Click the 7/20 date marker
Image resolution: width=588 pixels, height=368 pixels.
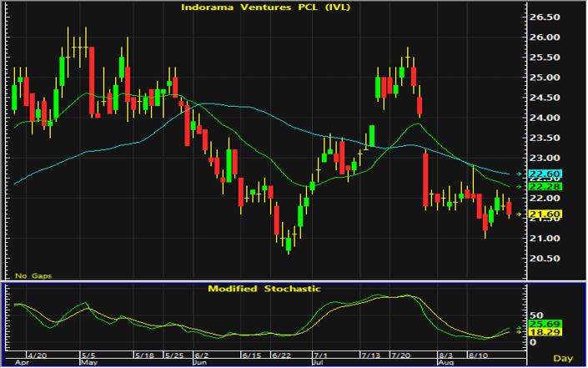point(401,355)
